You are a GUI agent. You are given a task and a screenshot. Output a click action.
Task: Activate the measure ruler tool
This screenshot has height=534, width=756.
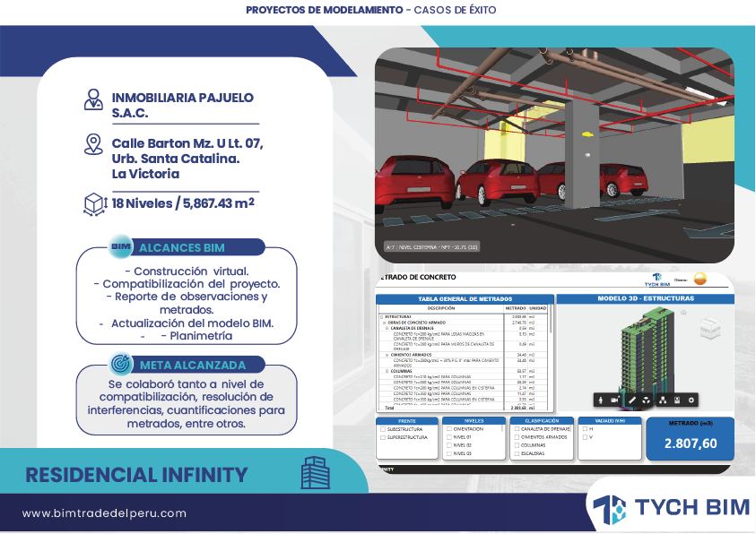coord(631,400)
